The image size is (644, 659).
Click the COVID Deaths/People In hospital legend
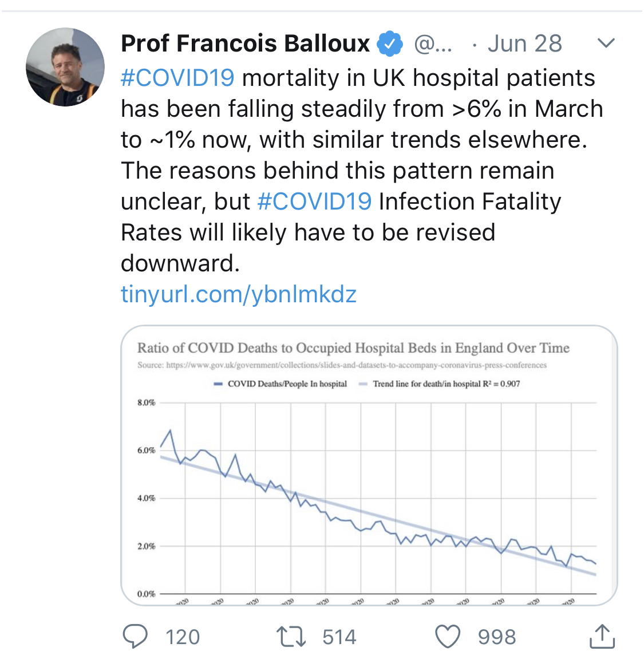click(x=280, y=384)
